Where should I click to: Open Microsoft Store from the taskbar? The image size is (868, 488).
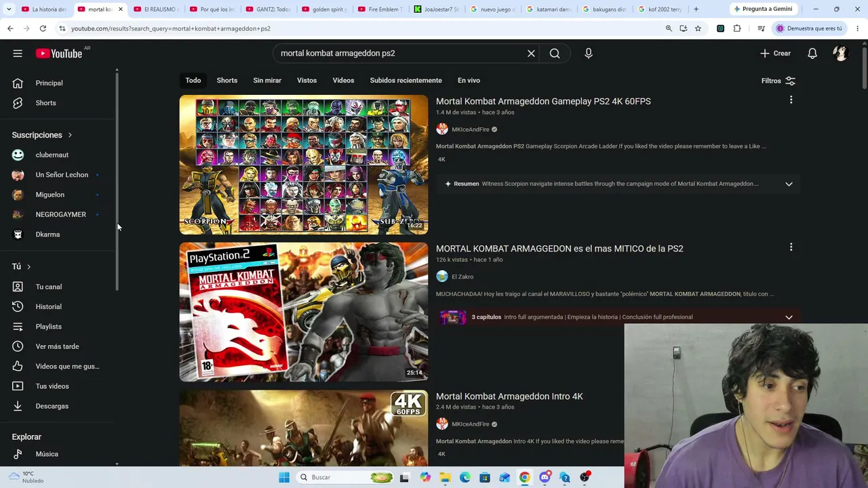pyautogui.click(x=485, y=477)
